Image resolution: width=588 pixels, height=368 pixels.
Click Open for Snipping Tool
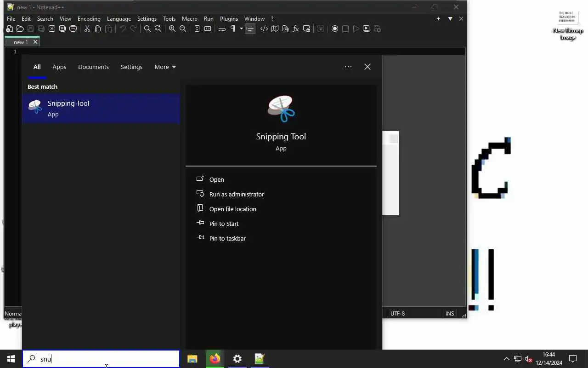[x=216, y=179]
